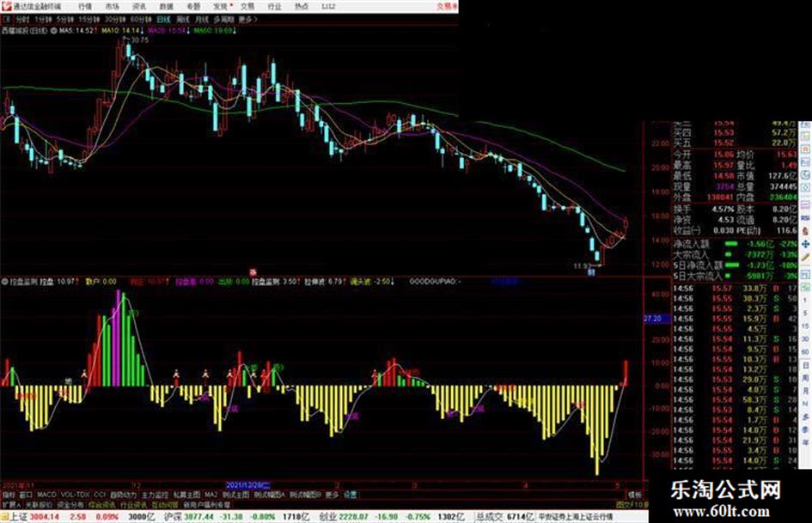Select the 月线 monthly period
Screen dimensions: 812x523
coord(201,20)
